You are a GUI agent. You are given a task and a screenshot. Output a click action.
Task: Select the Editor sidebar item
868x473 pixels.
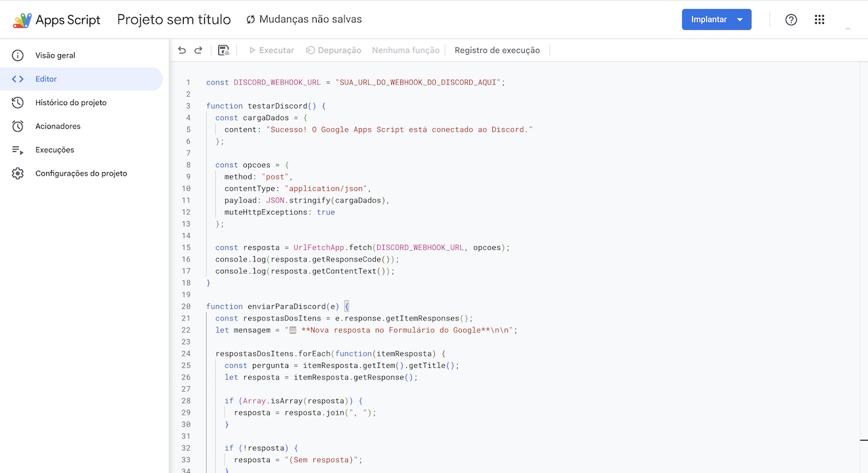coord(81,79)
